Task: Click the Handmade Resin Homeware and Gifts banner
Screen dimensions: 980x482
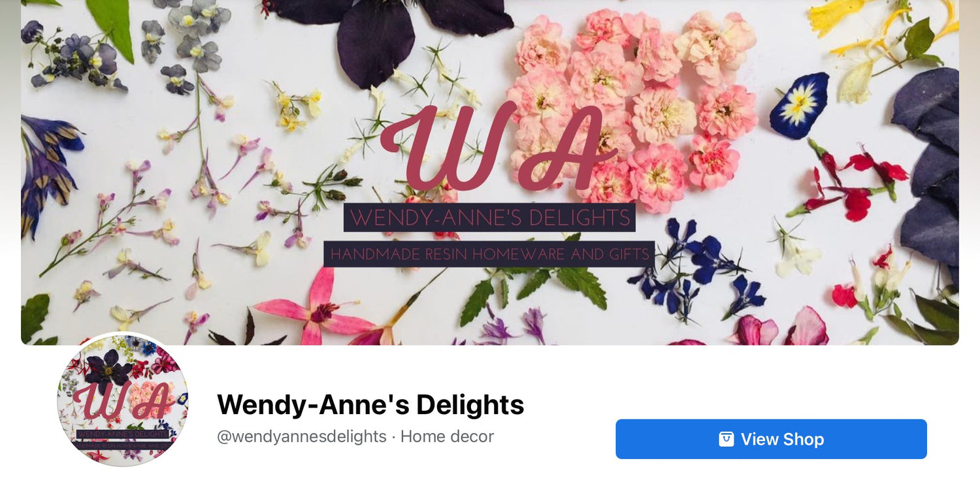Action: tap(489, 254)
